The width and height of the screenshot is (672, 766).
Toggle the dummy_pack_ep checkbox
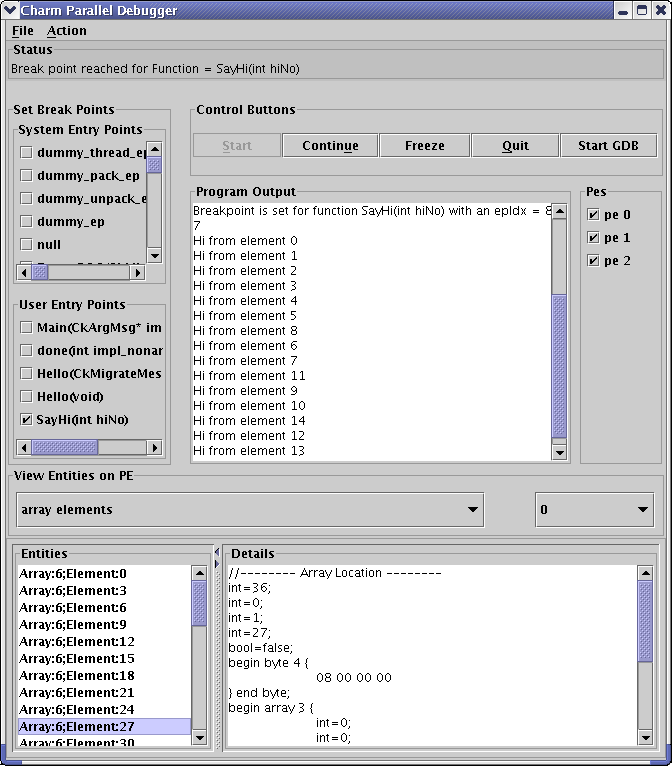[x=26, y=175]
